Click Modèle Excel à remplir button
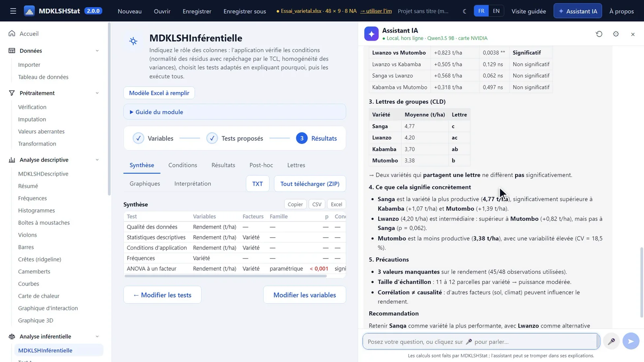This screenshot has width=644, height=362. point(159,93)
